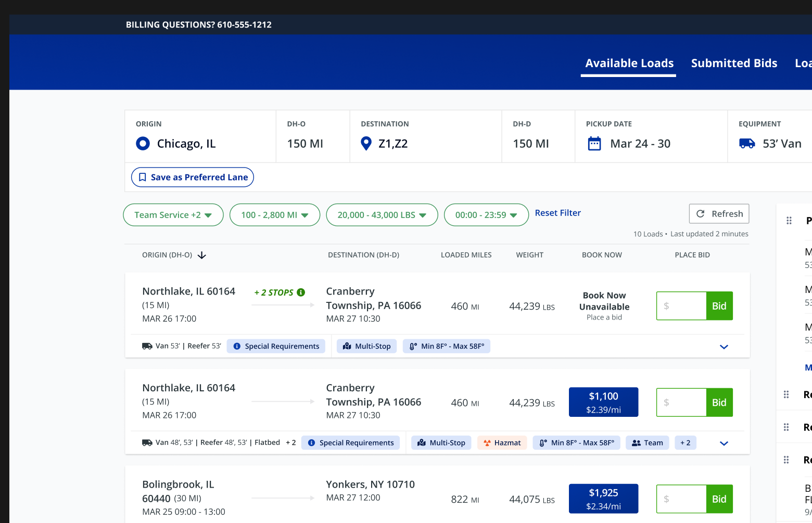The image size is (812, 523).
Task: Click the bid amount field in $1,100 load
Action: click(681, 402)
